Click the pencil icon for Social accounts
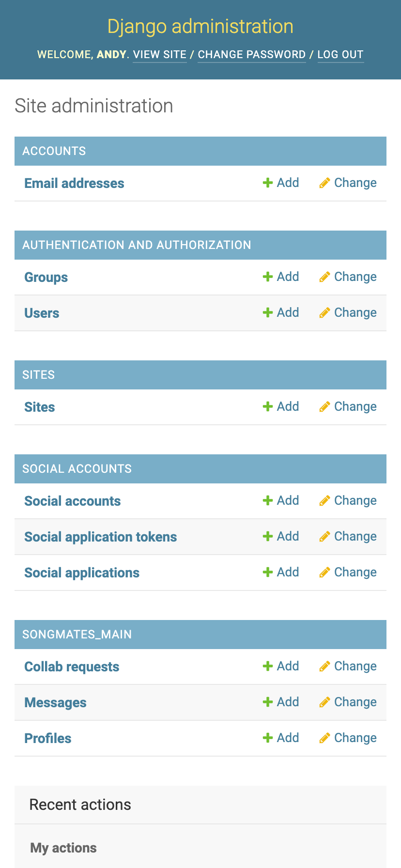 click(324, 500)
